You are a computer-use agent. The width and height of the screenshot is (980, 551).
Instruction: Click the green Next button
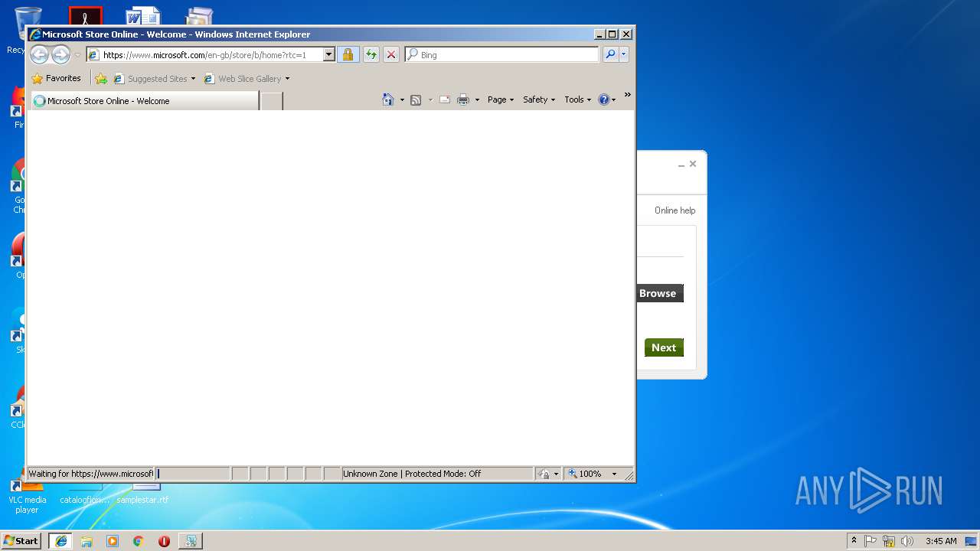click(x=664, y=347)
